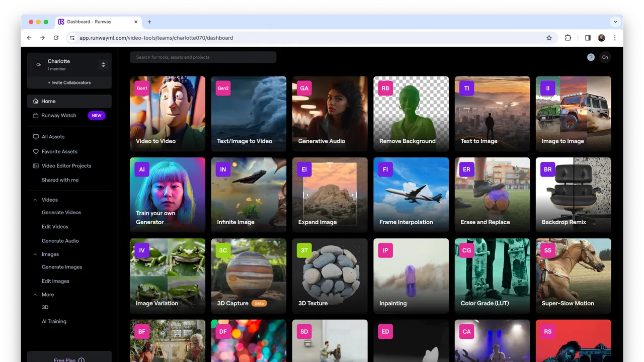Collapse the Images section
This screenshot has width=644, height=362.
tap(35, 254)
